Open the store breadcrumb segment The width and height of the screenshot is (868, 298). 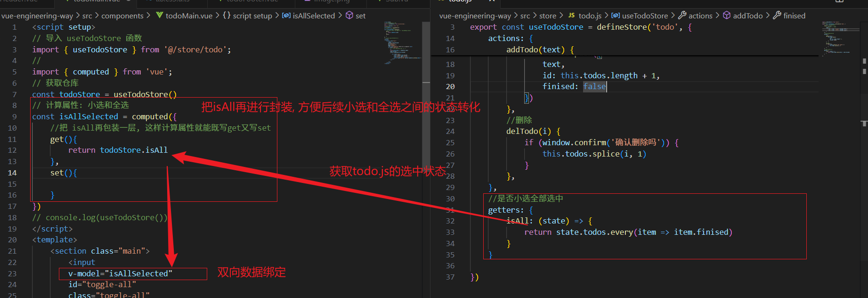click(x=548, y=16)
